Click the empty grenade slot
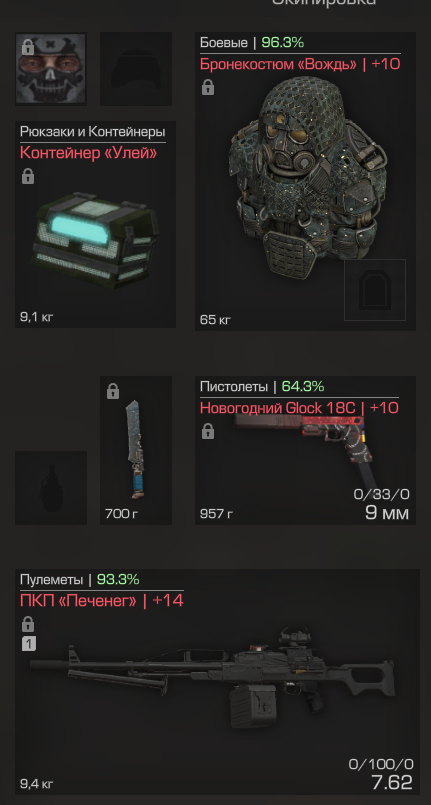Viewport: 431px width, 805px height. click(x=51, y=488)
